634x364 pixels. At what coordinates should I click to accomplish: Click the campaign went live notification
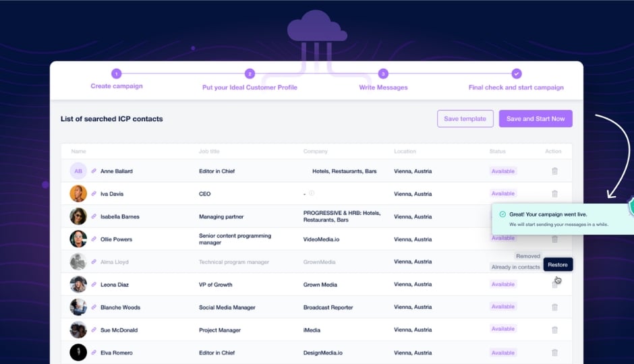click(563, 218)
